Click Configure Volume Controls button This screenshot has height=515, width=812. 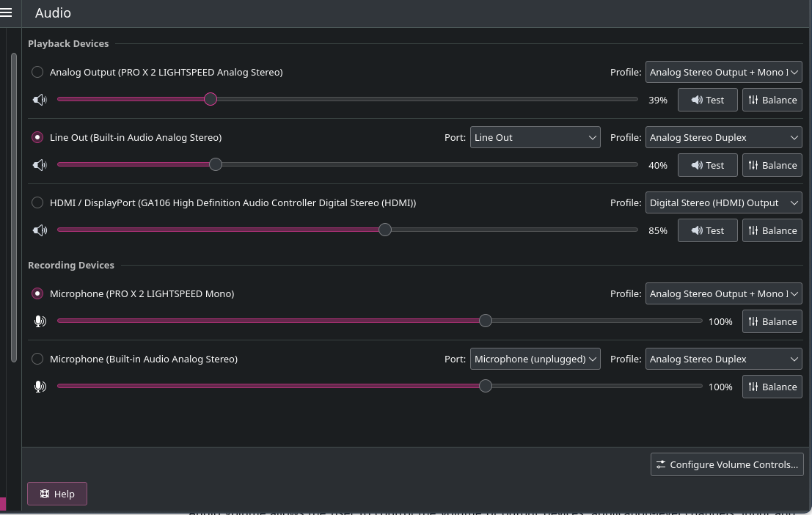(727, 464)
